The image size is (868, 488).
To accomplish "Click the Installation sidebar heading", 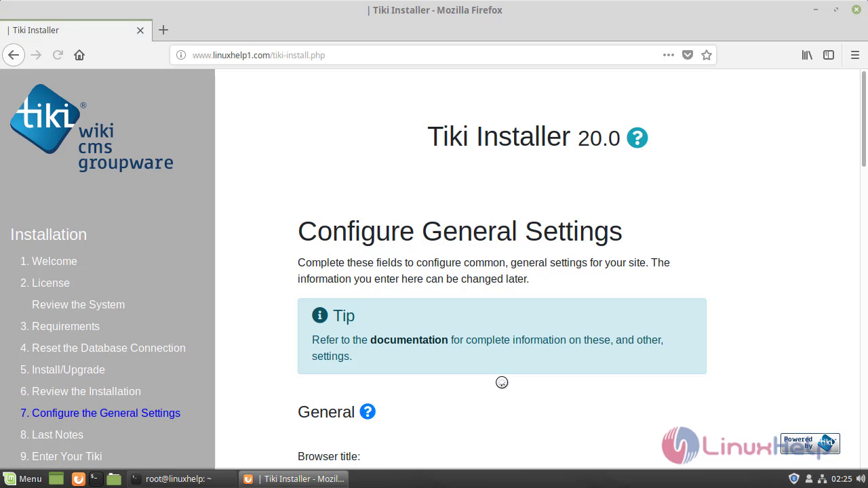I will point(48,234).
